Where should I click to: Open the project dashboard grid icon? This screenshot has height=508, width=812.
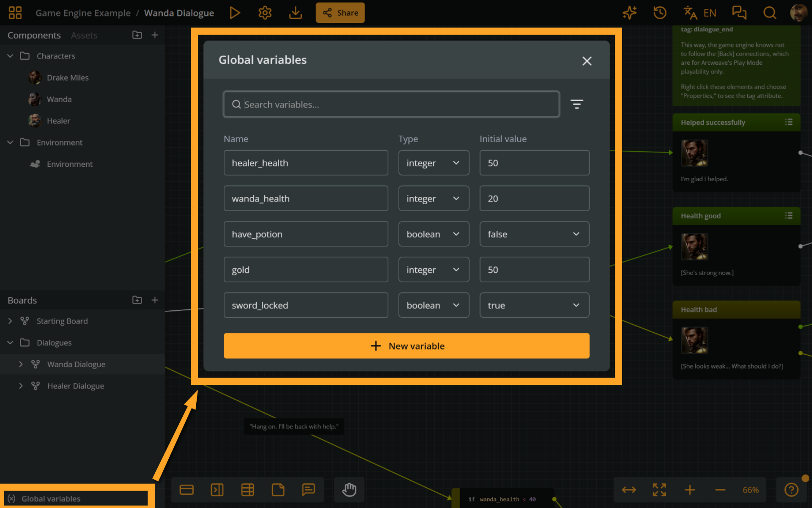(x=15, y=13)
